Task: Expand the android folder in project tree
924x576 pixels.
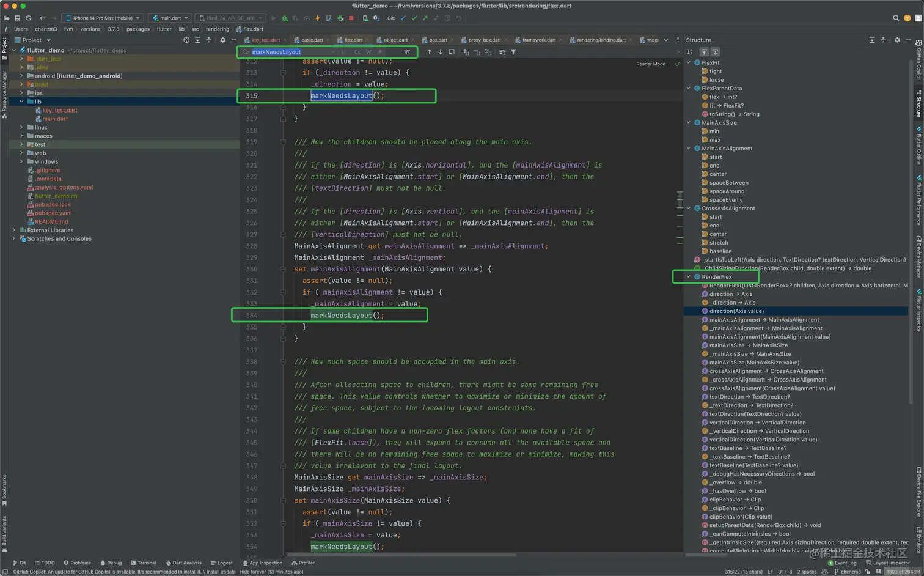Action: point(21,76)
